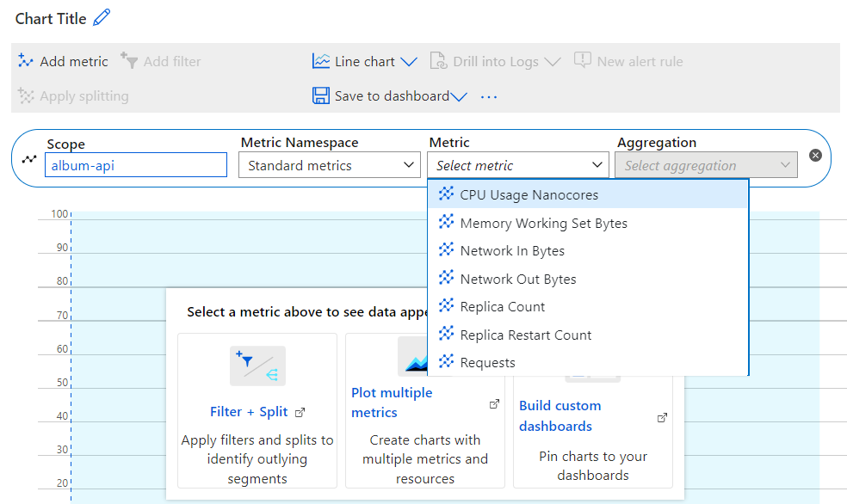Click external link icon beside Build custom dashboards
The width and height of the screenshot is (847, 504).
(662, 418)
